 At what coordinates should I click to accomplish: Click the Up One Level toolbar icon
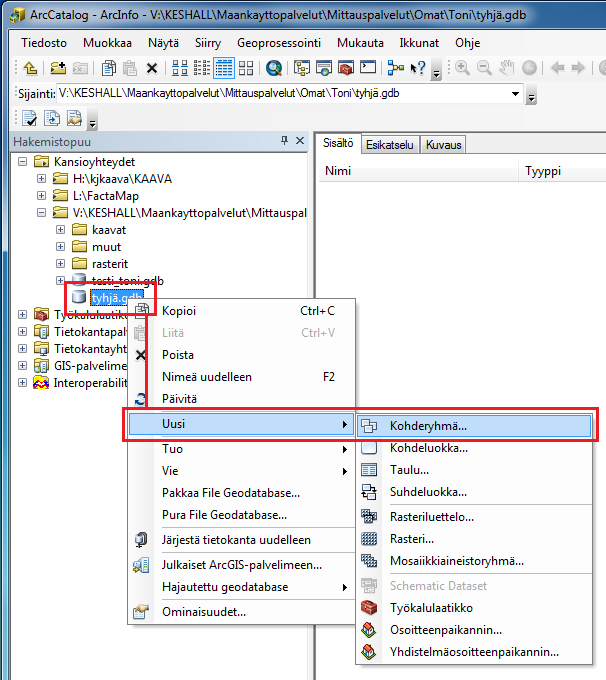point(29,68)
